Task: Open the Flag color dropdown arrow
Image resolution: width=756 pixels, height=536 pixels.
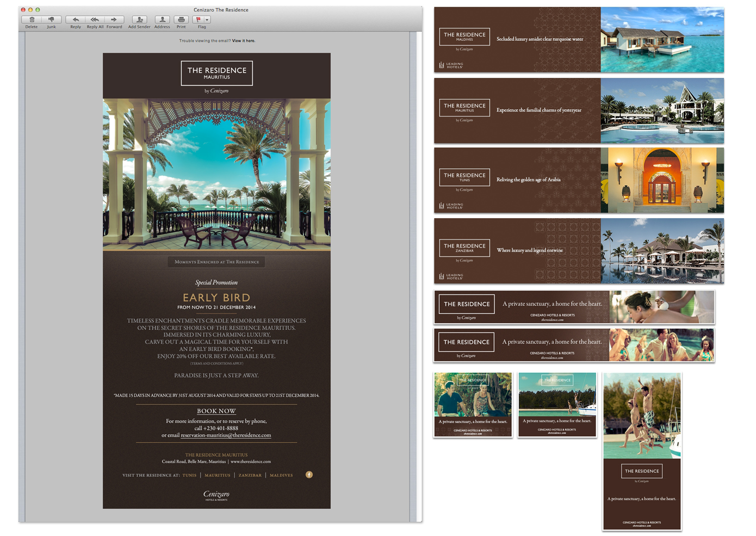Action: (207, 20)
